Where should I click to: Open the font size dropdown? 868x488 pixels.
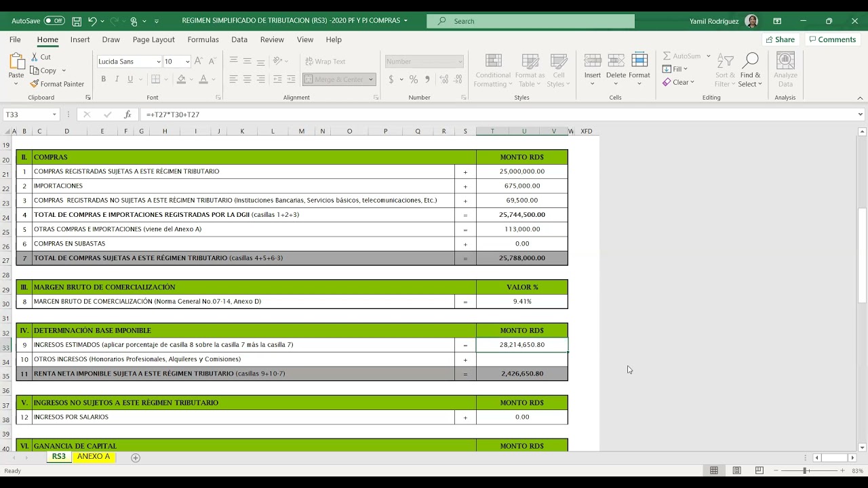pos(187,62)
